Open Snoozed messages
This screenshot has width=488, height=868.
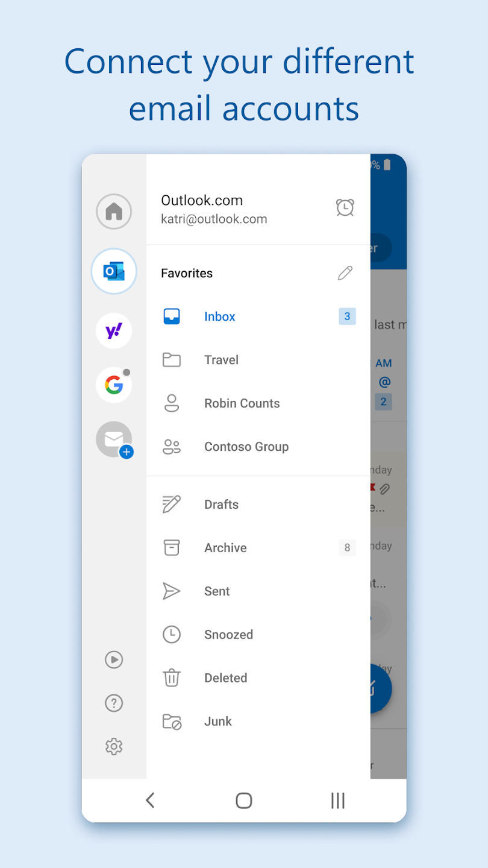pos(228,635)
